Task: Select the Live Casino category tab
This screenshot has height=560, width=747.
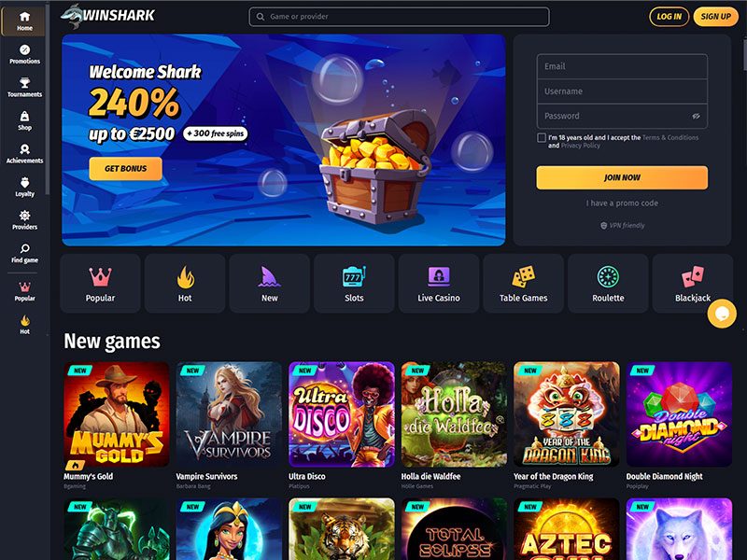Action: pos(439,284)
